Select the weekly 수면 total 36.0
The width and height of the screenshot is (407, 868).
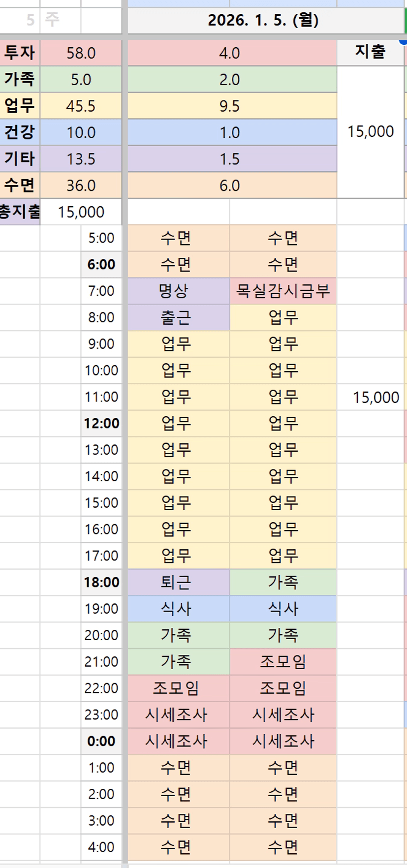pos(81,186)
